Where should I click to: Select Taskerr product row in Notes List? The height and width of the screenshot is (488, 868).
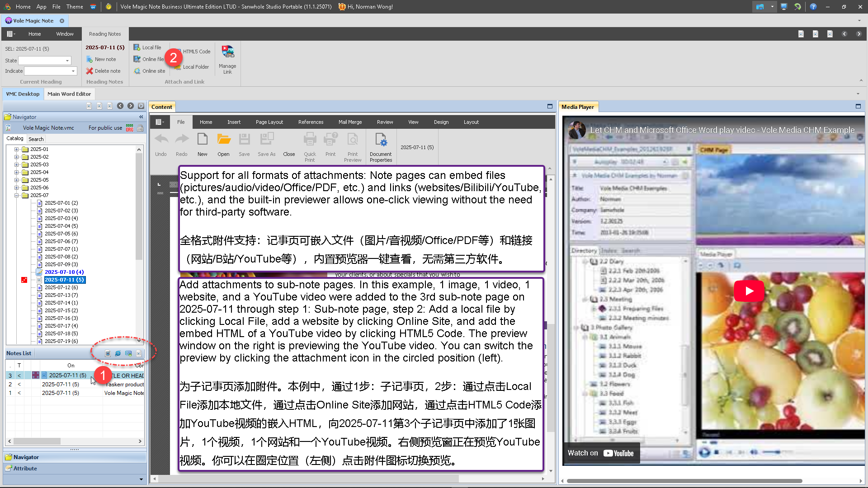75,385
